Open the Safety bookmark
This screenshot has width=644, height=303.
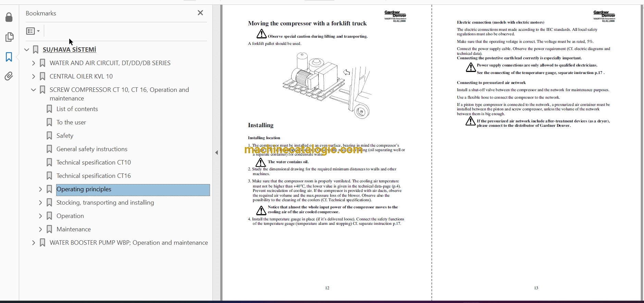(x=65, y=136)
